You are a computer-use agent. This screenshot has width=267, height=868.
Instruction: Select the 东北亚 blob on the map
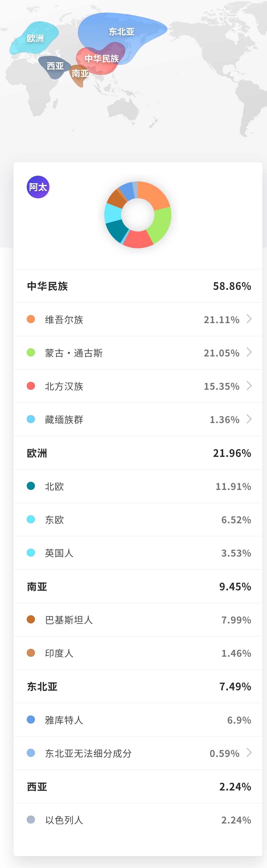(x=122, y=31)
